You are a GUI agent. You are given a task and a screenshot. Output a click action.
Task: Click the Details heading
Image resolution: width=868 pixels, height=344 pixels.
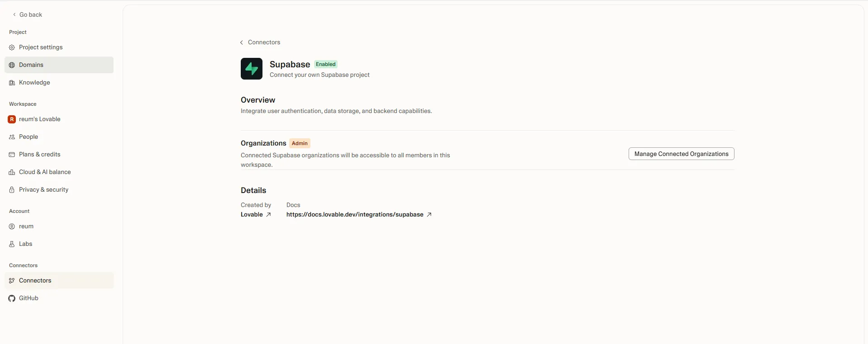pyautogui.click(x=253, y=190)
